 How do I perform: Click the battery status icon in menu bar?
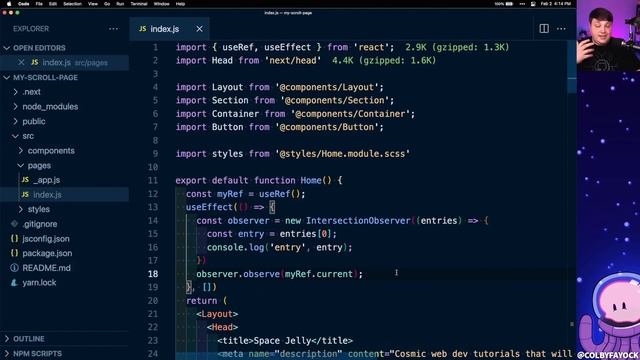[x=509, y=4]
